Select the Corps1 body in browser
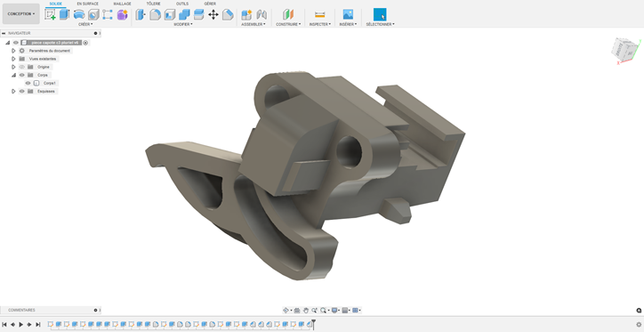The width and height of the screenshot is (644, 332). point(49,83)
